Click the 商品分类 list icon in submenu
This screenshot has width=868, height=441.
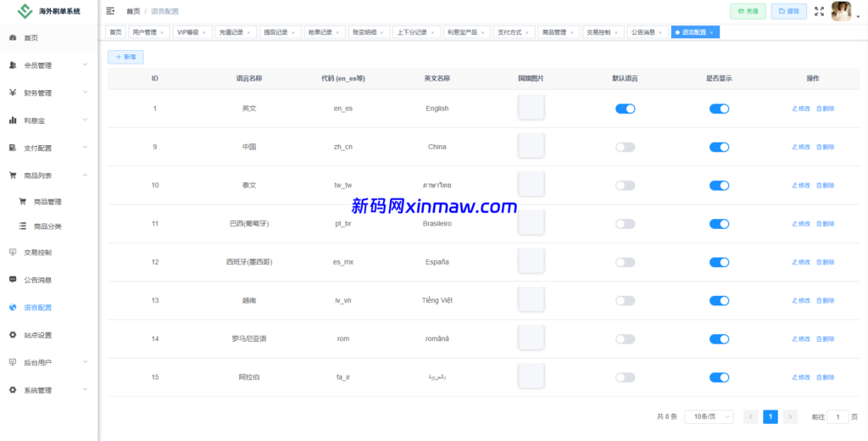[x=23, y=226]
